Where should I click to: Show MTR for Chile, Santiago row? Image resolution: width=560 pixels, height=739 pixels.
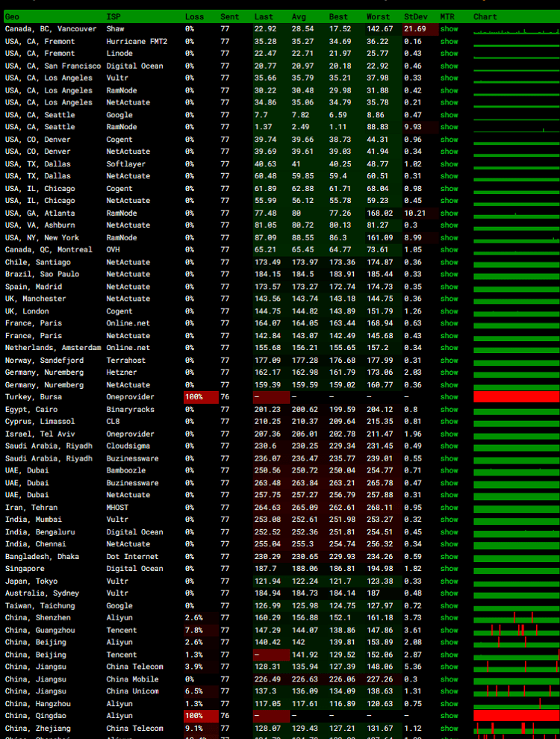pyautogui.click(x=449, y=262)
